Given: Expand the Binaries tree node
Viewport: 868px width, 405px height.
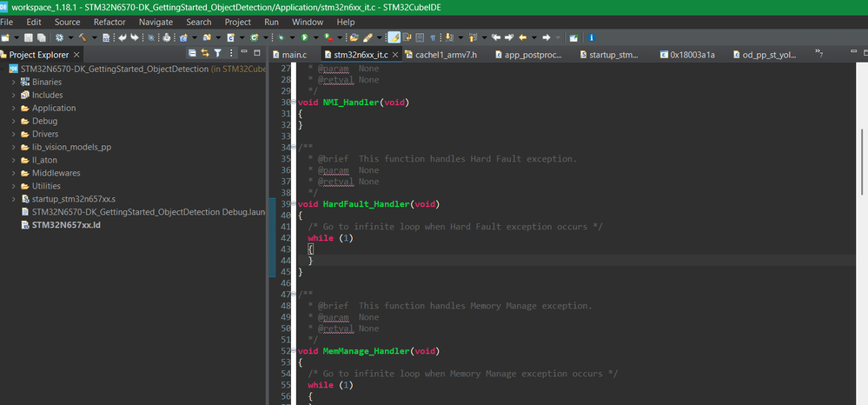Looking at the screenshot, I should [13, 82].
